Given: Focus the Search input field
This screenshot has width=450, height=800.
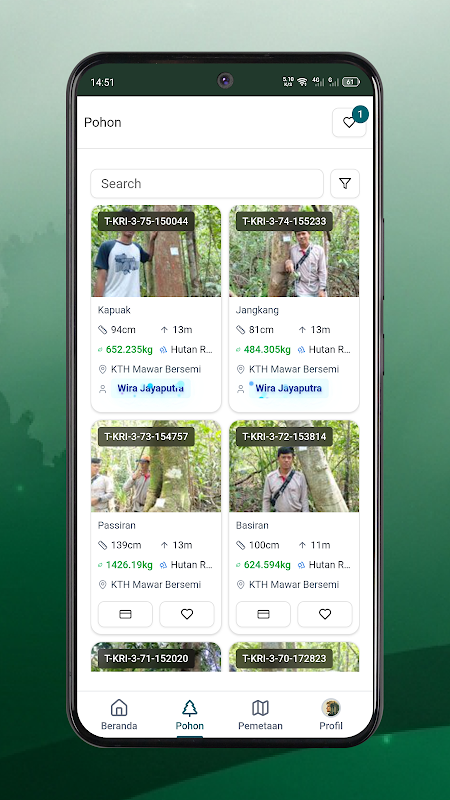Looking at the screenshot, I should (207, 184).
